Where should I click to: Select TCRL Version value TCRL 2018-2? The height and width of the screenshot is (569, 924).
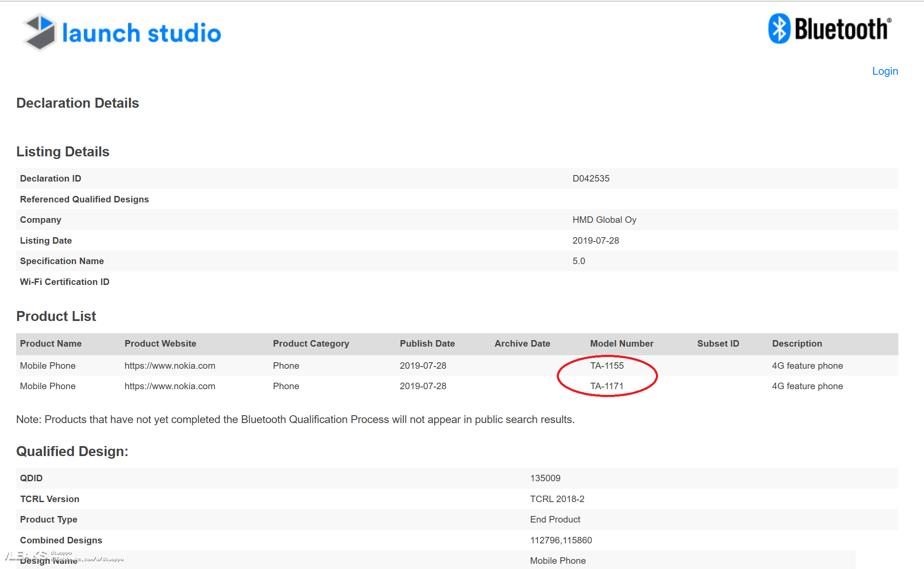(x=557, y=499)
